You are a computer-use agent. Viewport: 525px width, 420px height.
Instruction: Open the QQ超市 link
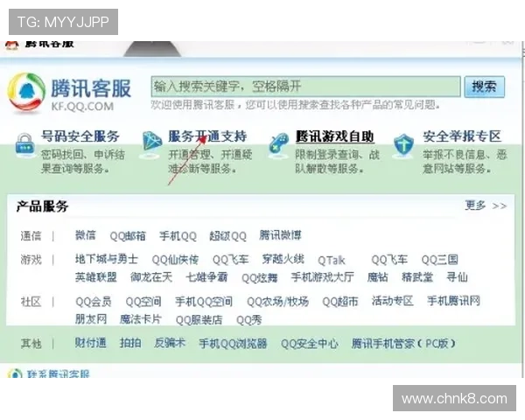pyautogui.click(x=340, y=302)
